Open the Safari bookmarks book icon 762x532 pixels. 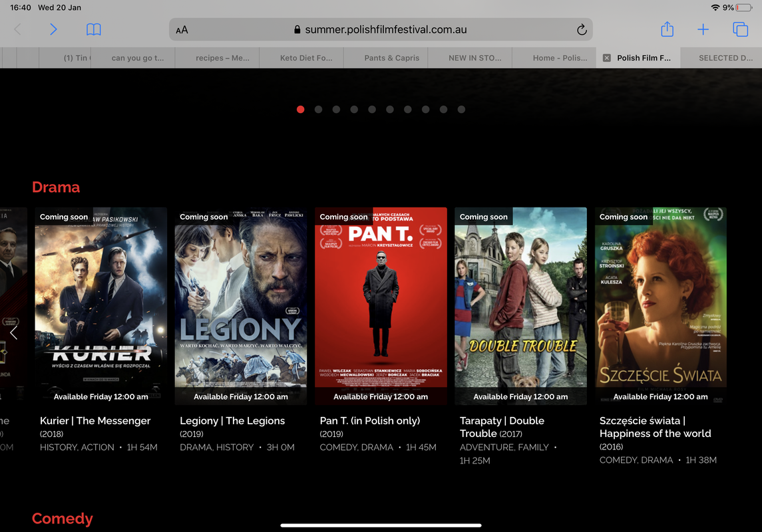[93, 30]
